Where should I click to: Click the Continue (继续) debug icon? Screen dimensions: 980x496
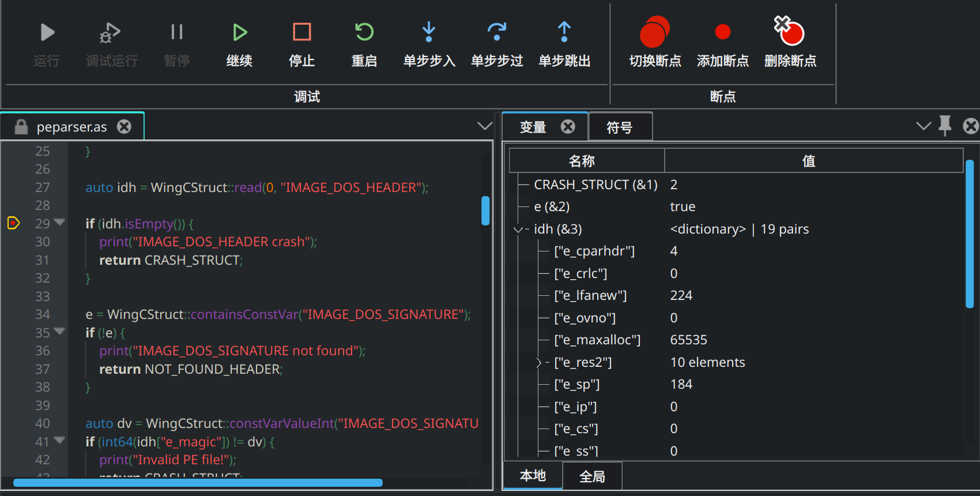click(239, 33)
